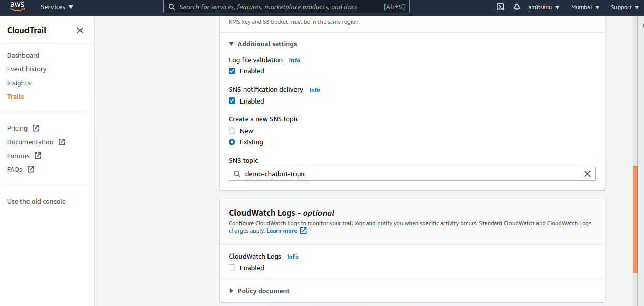Click the external link icon beside FAQs
Image resolution: width=644 pixels, height=306 pixels.
point(31,169)
